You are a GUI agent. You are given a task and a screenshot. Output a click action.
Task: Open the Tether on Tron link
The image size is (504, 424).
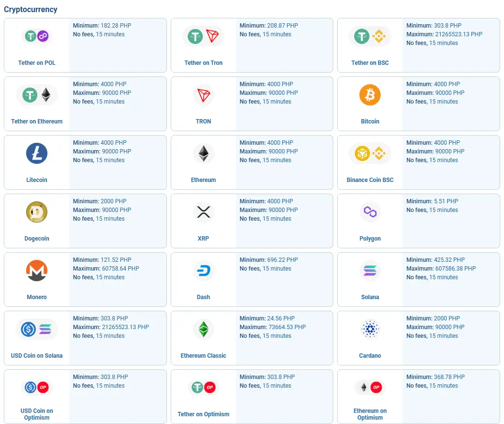pos(203,63)
